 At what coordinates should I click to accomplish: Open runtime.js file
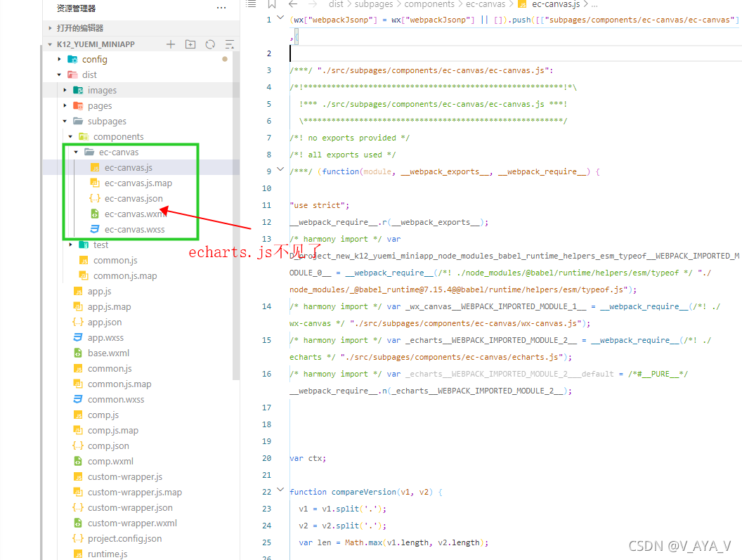pyautogui.click(x=108, y=554)
